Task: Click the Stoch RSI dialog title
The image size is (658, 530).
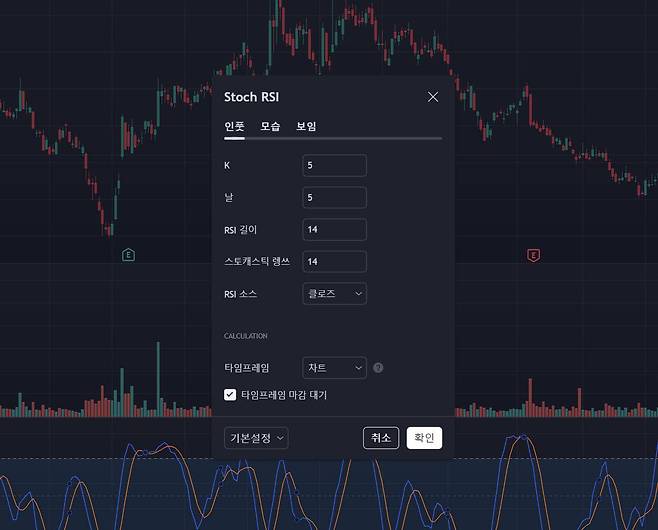Action: 251,97
